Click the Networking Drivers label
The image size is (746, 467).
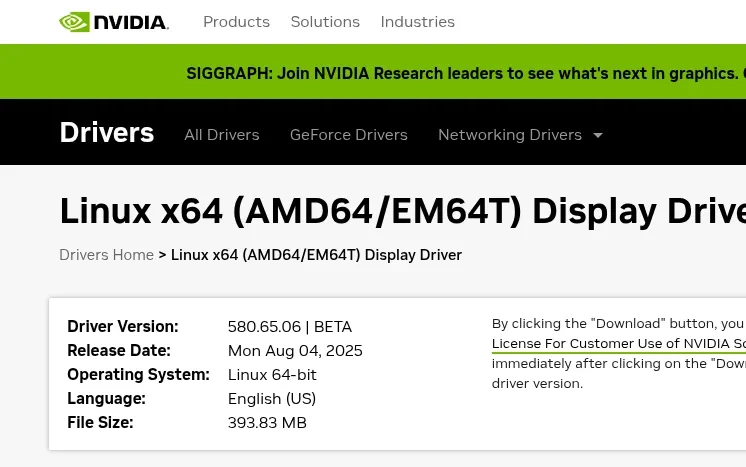click(509, 135)
